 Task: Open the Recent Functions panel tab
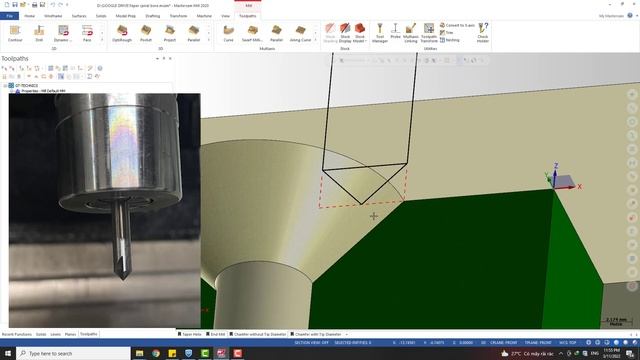click(17, 334)
